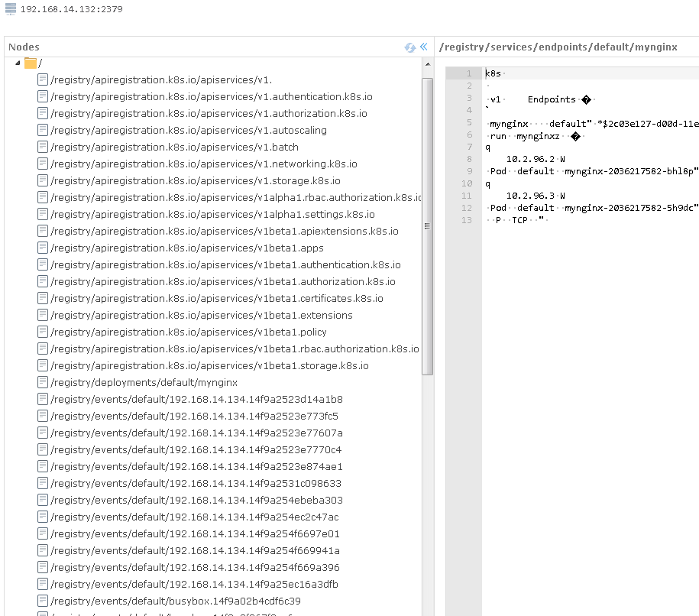Click file icon of event 14f9a2531c098633
This screenshot has height=616, width=699.
tap(42, 483)
